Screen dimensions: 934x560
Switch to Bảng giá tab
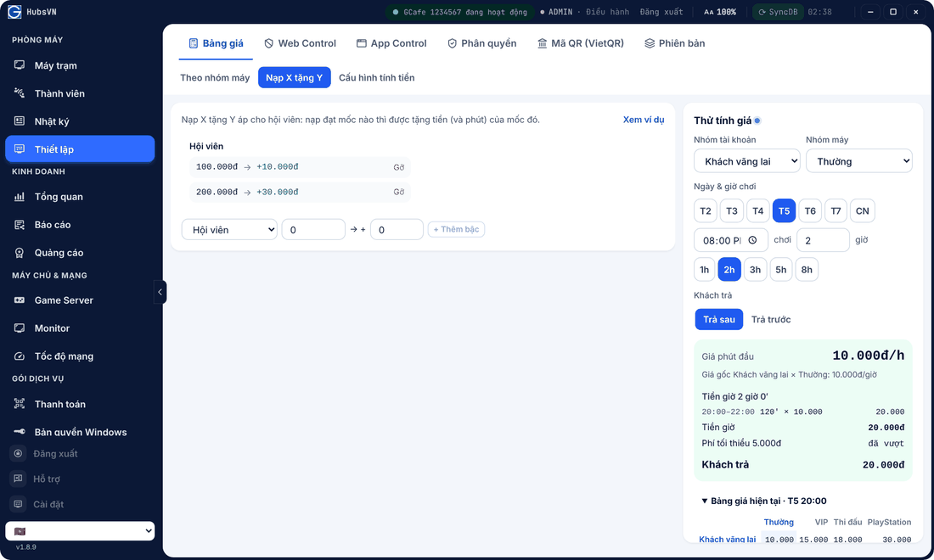point(216,43)
